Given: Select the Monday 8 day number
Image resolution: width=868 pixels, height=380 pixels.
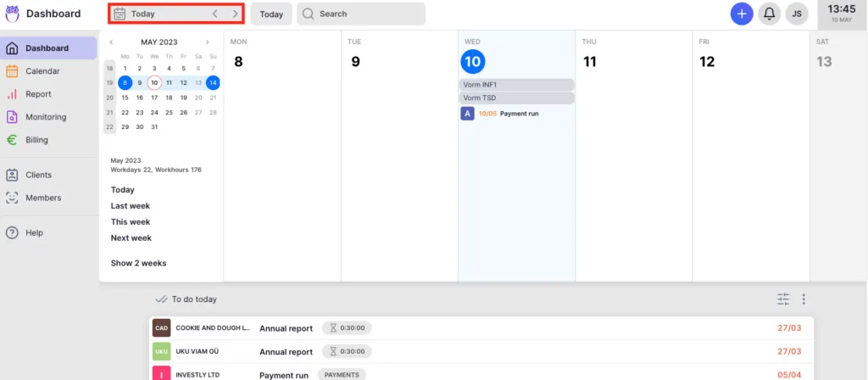Looking at the screenshot, I should tap(238, 61).
